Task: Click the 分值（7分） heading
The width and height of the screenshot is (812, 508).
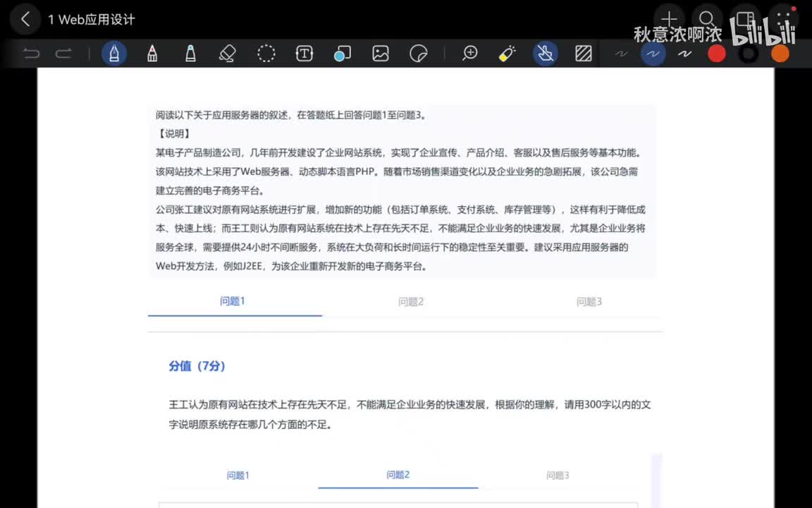Action: tap(197, 366)
